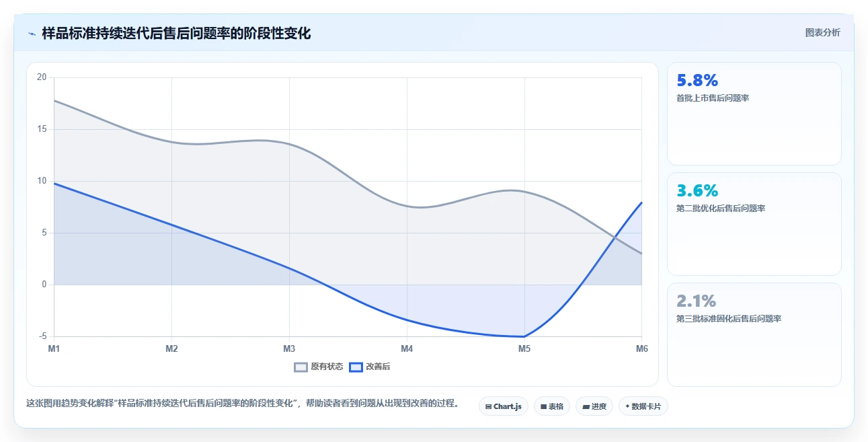Select the 数据卡片 tag chip
The image size is (868, 442).
643,406
